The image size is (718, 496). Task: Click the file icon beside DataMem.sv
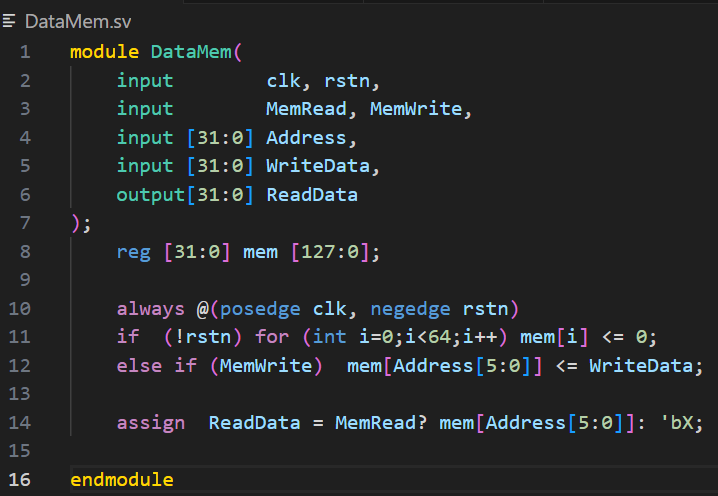(10, 21)
